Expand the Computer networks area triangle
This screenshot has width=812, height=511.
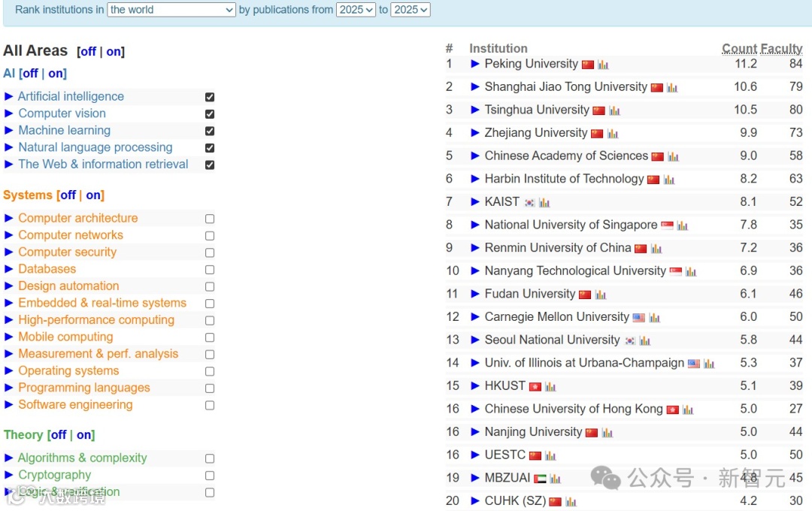(8, 235)
